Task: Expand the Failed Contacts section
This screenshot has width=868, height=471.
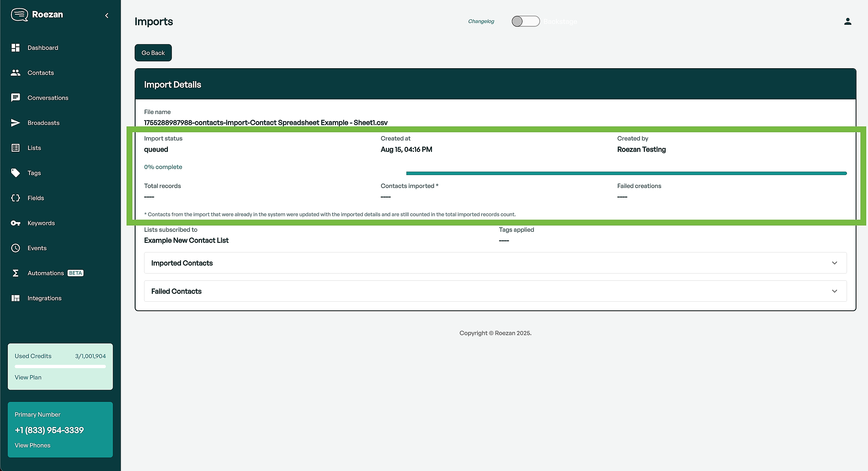Action: [x=495, y=291]
